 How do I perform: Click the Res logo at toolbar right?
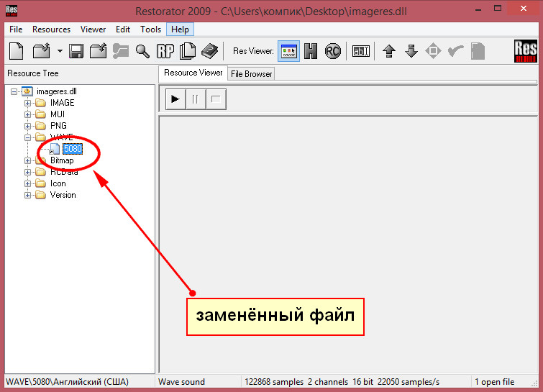coord(525,51)
